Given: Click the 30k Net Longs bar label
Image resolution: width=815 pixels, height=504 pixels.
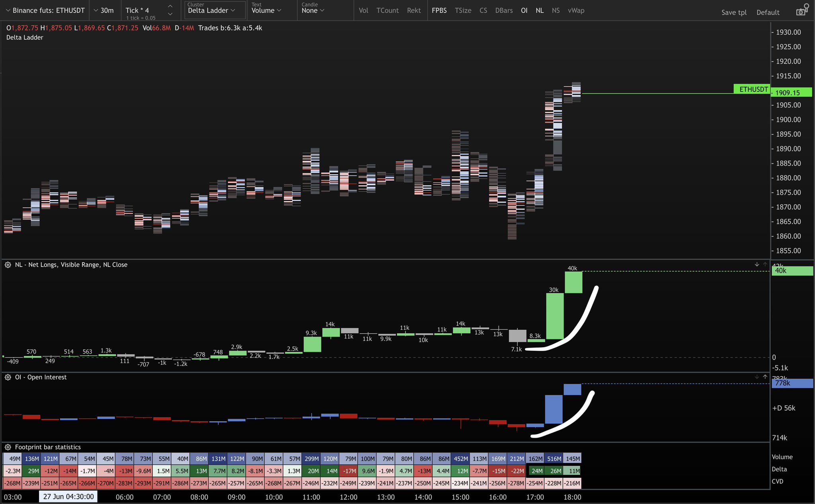Looking at the screenshot, I should (554, 290).
